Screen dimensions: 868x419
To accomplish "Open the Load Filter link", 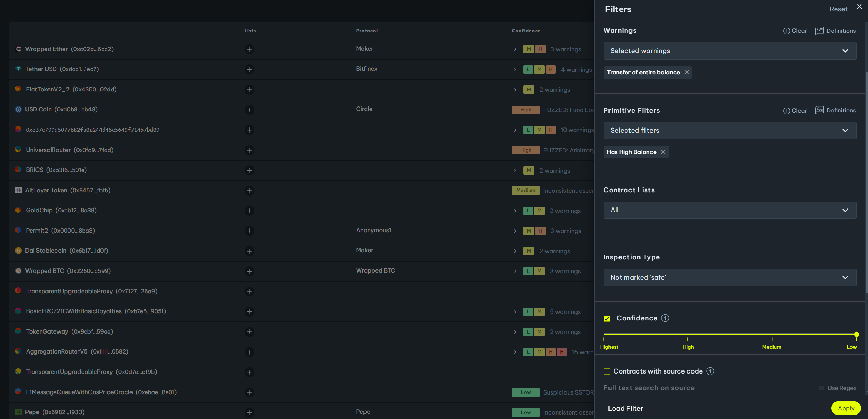I will (x=625, y=408).
